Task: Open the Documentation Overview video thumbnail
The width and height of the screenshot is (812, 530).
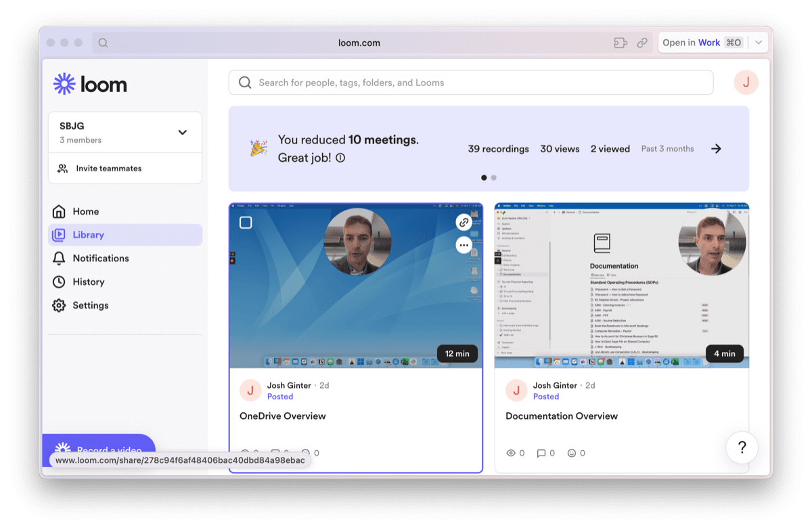Action: (x=622, y=286)
